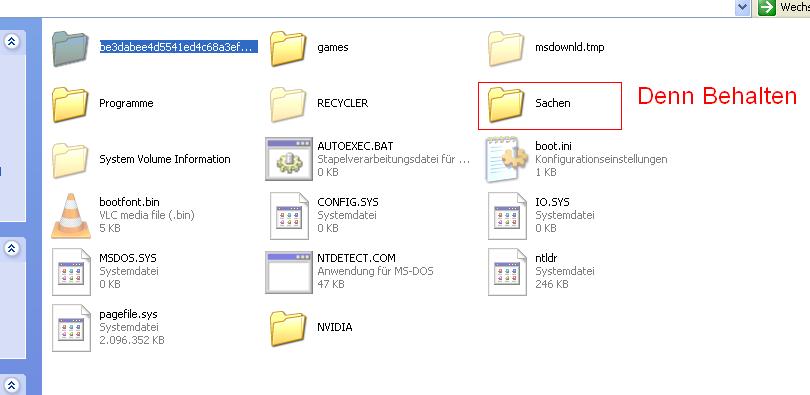This screenshot has width=810, height=395.
Task: Select the MSDOS.SYS file icon
Action: 71,272
